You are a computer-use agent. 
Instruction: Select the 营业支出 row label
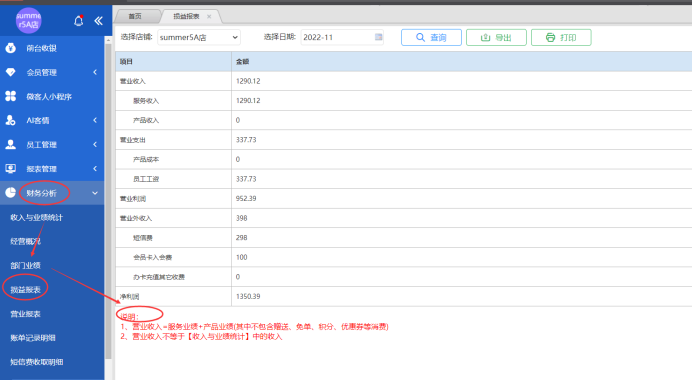[x=132, y=140]
